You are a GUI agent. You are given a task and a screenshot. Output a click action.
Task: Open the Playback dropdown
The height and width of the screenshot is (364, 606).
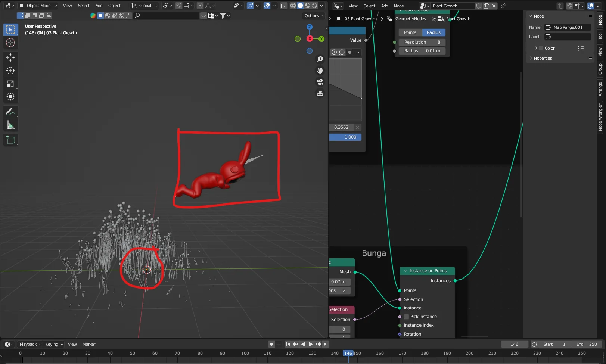tap(30, 344)
